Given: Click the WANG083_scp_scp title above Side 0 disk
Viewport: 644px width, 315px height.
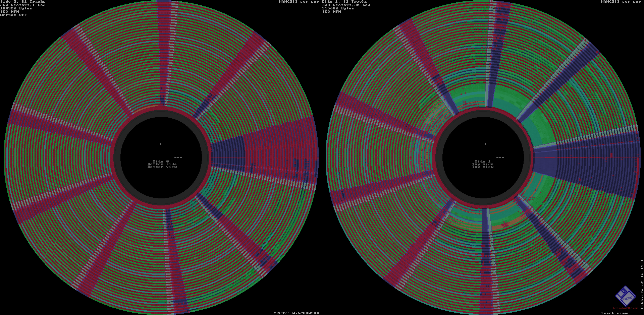Looking at the screenshot, I should coord(299,2).
